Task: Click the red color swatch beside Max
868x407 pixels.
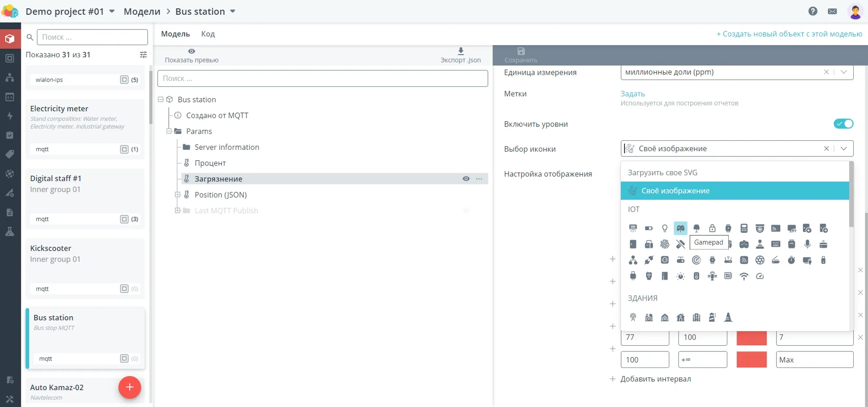Action: 751,360
